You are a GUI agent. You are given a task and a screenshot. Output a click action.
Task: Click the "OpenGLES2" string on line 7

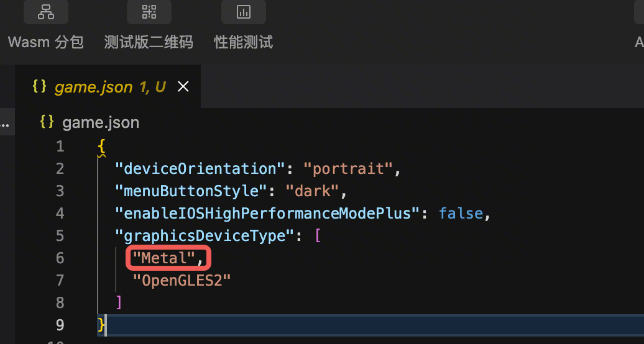tap(182, 280)
